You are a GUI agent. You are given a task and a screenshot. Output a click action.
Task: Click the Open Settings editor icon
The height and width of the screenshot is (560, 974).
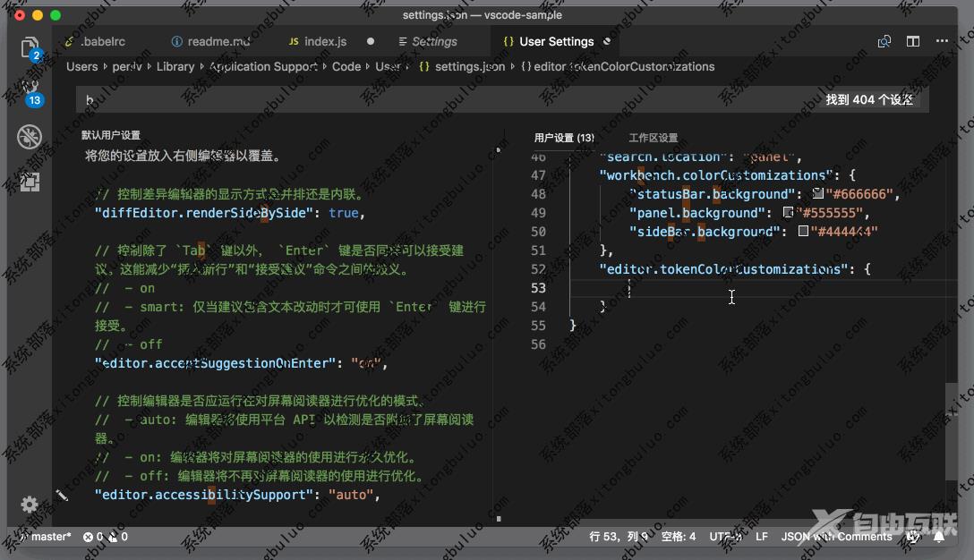pyautogui.click(x=884, y=41)
